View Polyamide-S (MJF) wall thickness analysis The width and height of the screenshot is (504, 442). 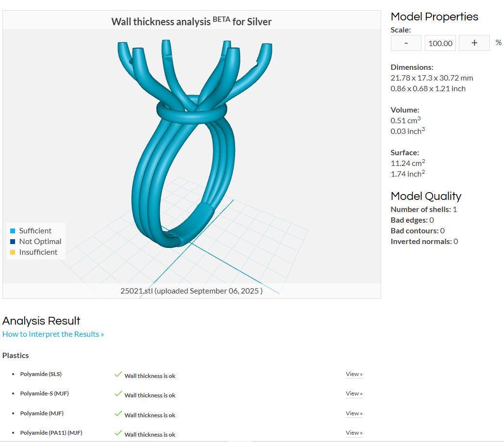[354, 393]
